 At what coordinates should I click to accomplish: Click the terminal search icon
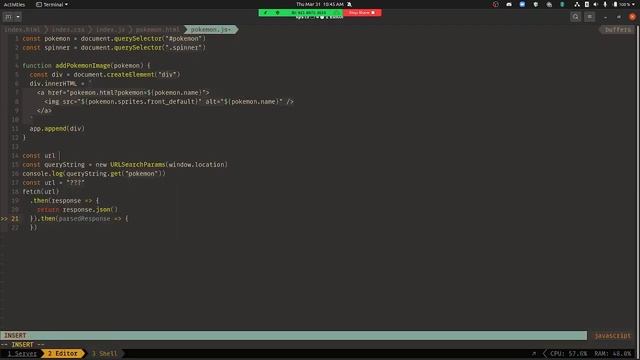tap(576, 17)
